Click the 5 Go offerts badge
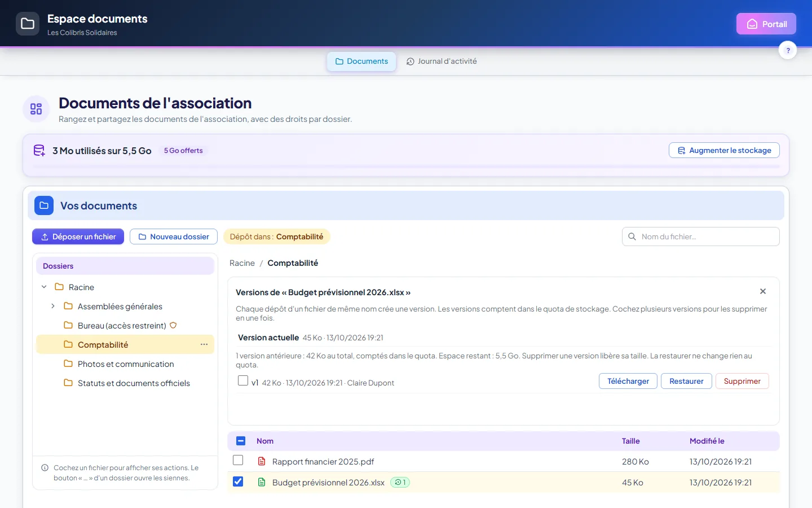The width and height of the screenshot is (812, 508). [x=183, y=151]
